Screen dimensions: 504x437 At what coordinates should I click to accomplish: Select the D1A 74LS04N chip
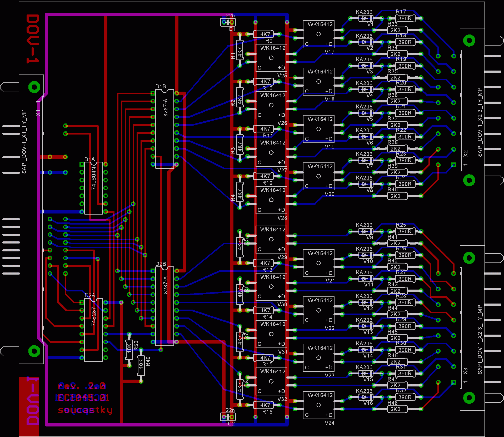pos(93,188)
